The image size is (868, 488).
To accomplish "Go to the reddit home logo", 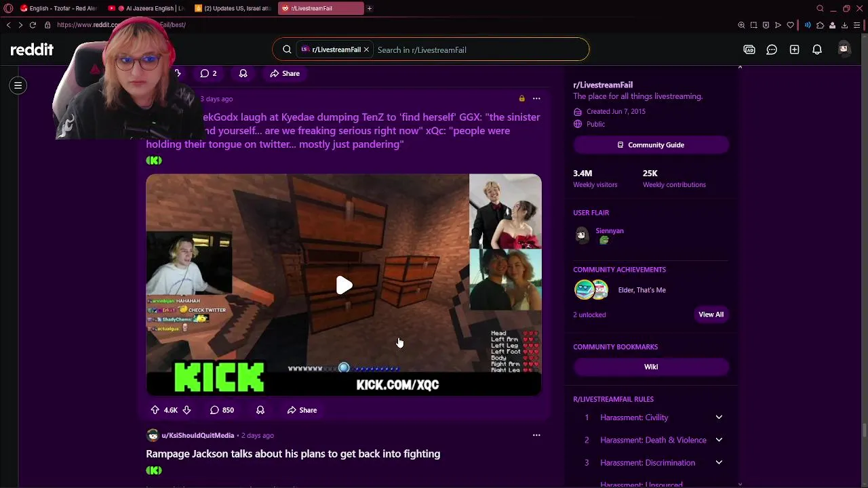I will click(32, 49).
